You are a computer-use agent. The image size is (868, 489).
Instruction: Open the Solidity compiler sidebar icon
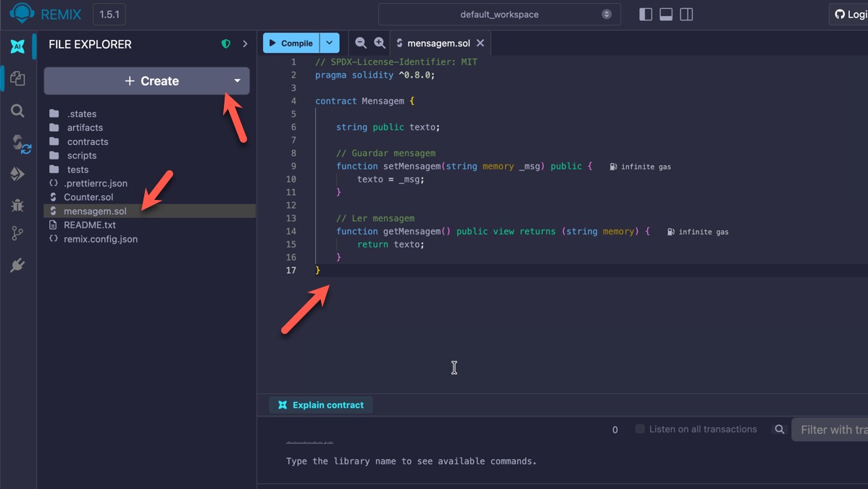click(19, 143)
